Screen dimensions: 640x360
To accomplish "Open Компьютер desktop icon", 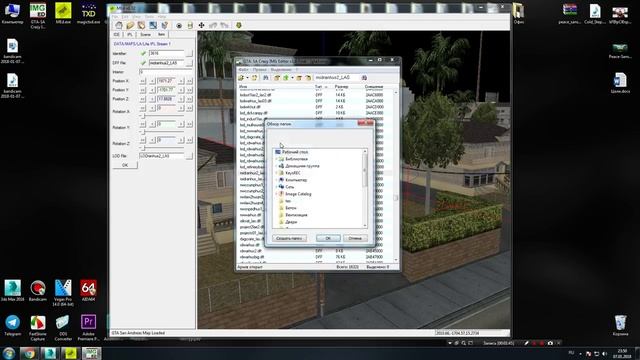I will coord(12,13).
